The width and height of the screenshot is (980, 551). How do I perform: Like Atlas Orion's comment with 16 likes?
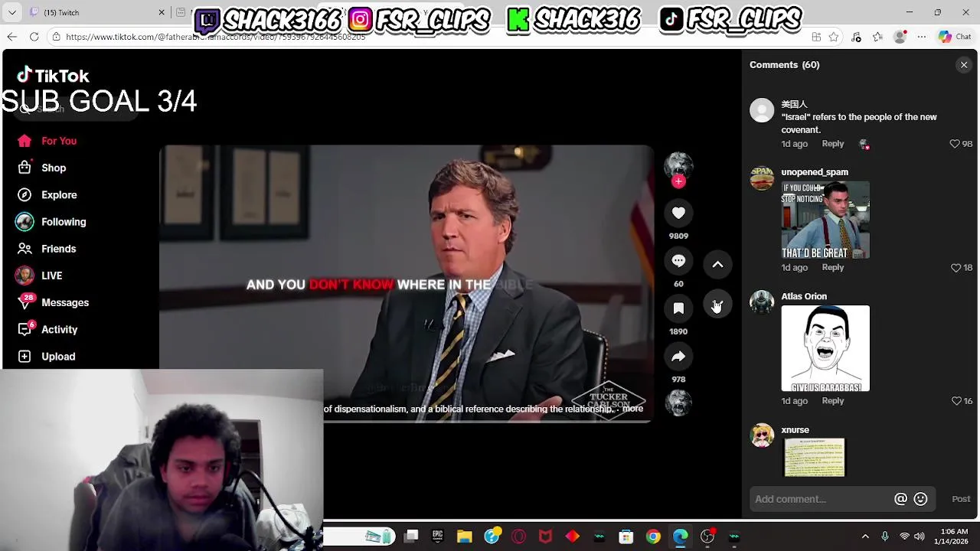coord(956,401)
